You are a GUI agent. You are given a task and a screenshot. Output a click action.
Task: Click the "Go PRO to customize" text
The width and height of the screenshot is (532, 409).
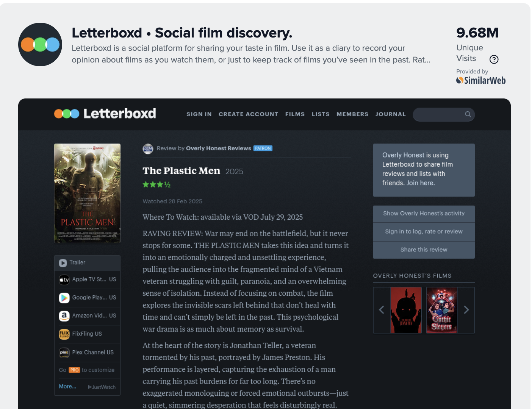pos(87,370)
